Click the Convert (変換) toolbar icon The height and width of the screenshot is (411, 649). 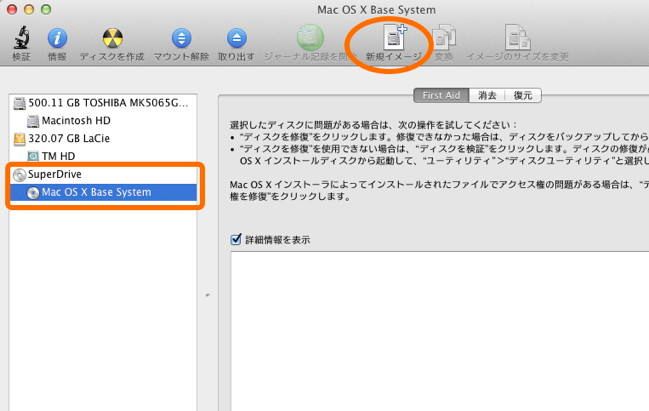click(x=444, y=38)
